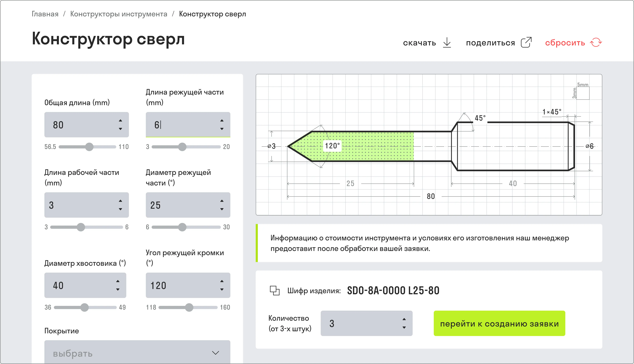Screen dimensions: 634x364
Task: Click the share external-link icon
Action: pyautogui.click(x=526, y=42)
